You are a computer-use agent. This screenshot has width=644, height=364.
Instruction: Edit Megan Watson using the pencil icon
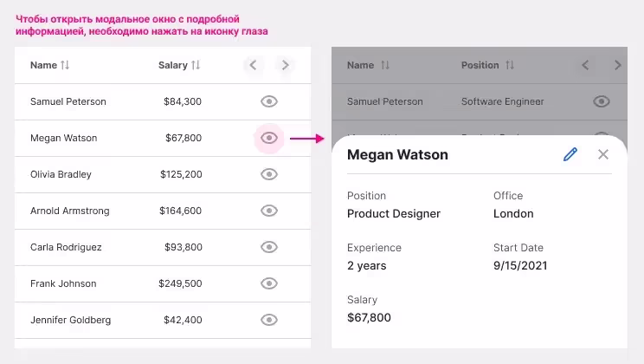tap(570, 154)
